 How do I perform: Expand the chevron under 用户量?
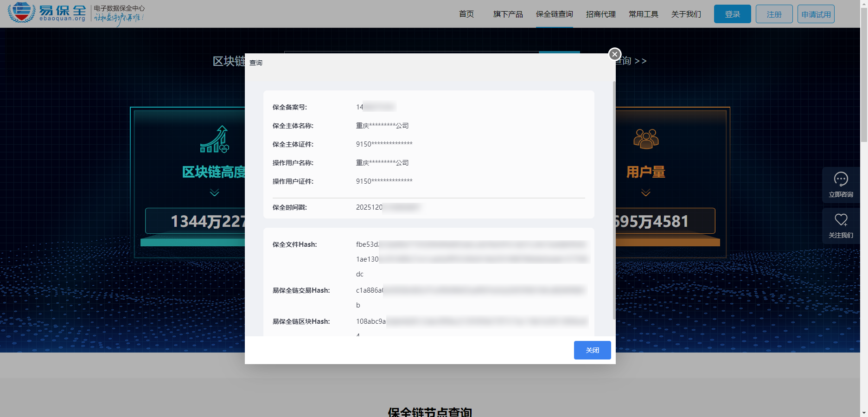tap(645, 192)
